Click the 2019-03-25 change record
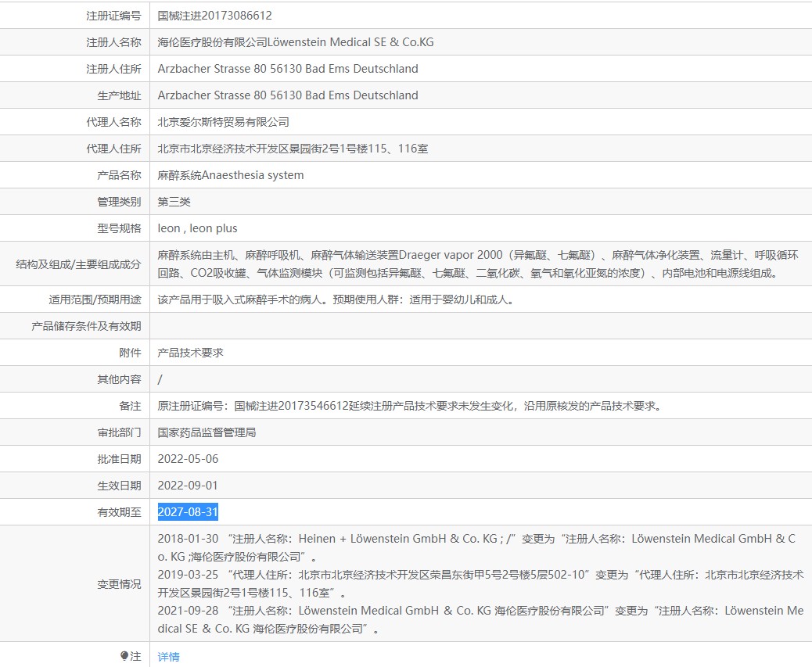 pos(480,583)
